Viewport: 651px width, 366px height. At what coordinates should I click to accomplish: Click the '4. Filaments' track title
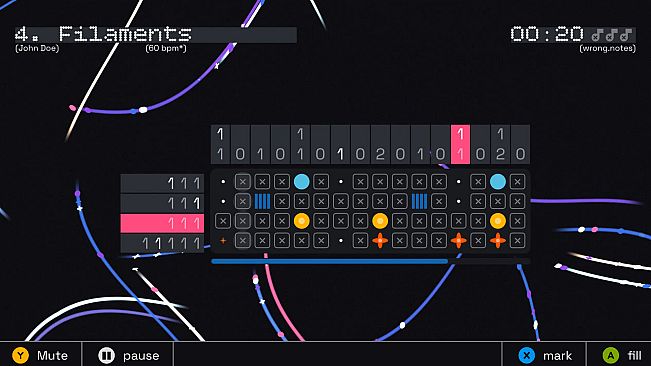pos(103,34)
